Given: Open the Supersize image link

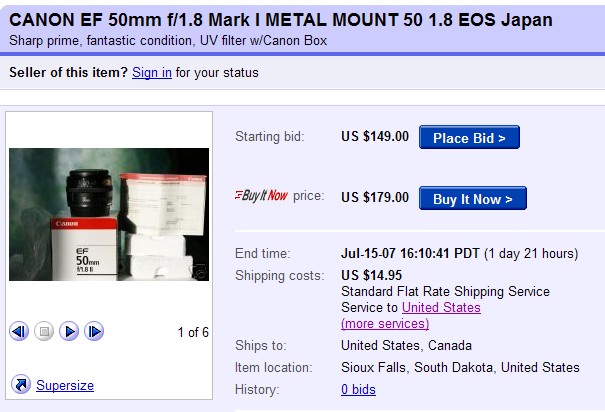Looking at the screenshot, I should (65, 385).
